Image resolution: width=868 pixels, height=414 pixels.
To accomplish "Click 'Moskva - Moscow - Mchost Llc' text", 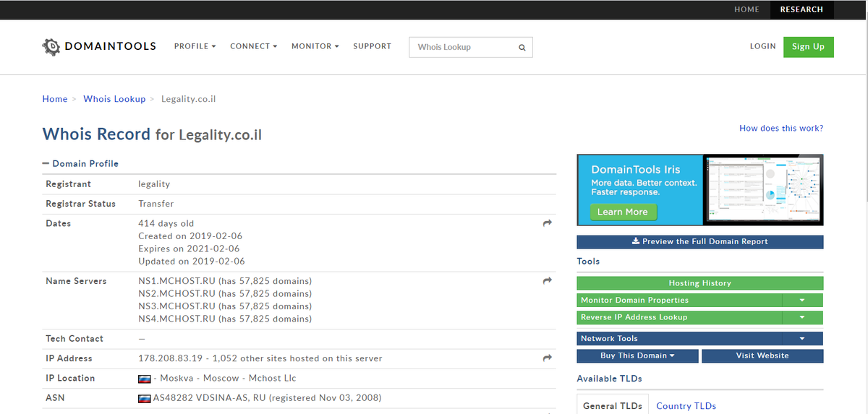I will tap(228, 379).
